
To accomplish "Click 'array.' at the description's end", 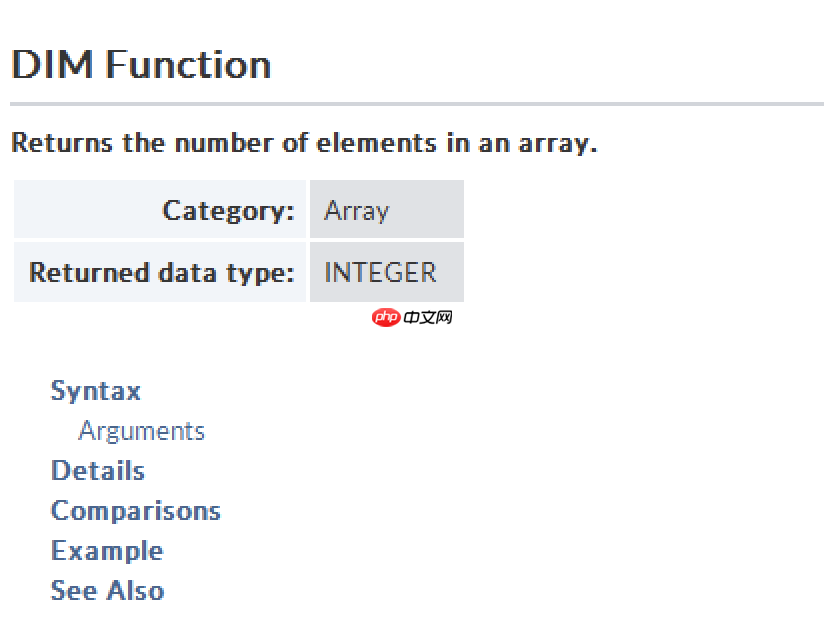I will point(558,143).
